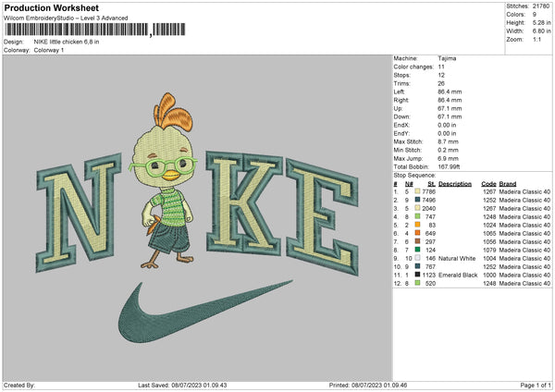Click the "Natural White" description
555x392 pixels.
coord(457,258)
